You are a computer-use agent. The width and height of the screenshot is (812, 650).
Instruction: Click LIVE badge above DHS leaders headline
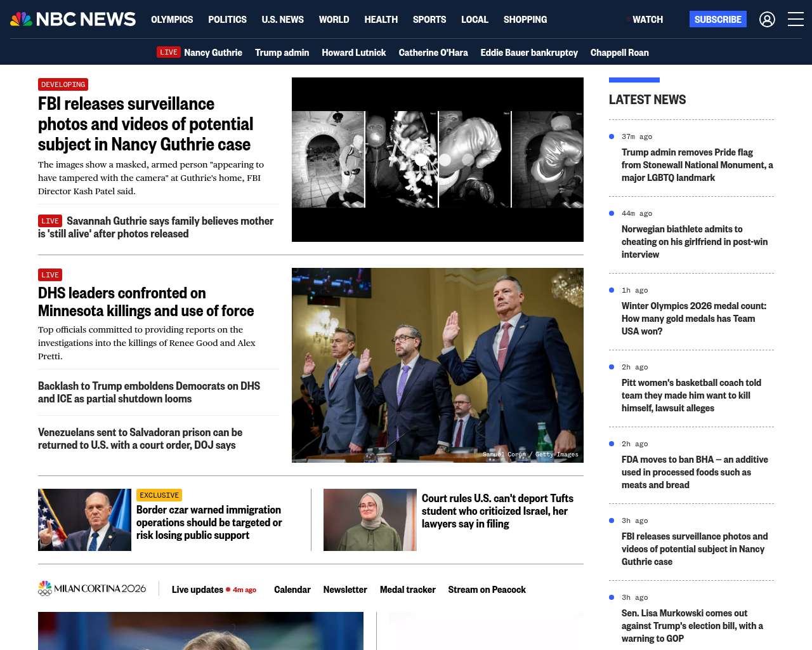[50, 275]
